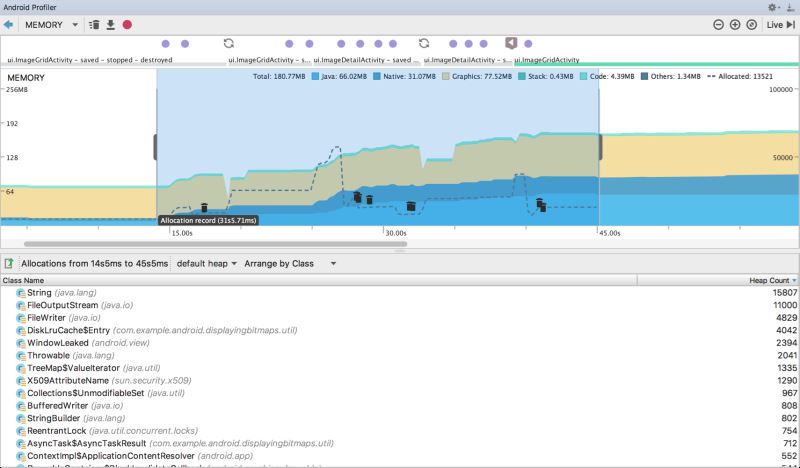800x468 pixels.
Task: Click the Code legend color swatch
Action: [584, 77]
